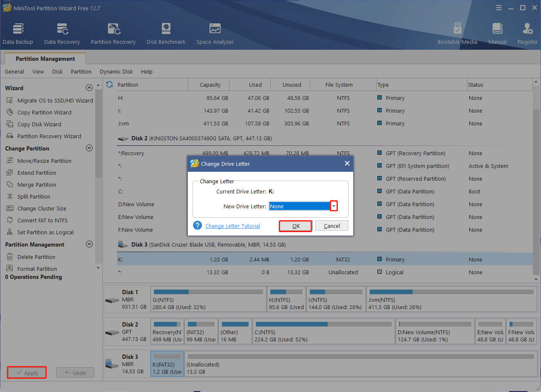Choose Move/Resize Partition

(39, 161)
